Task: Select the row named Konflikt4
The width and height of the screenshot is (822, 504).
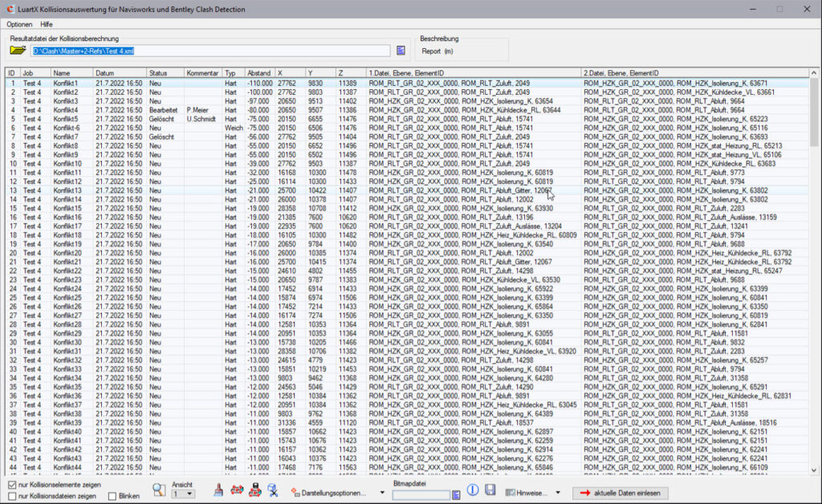Action: pyautogui.click(x=407, y=110)
